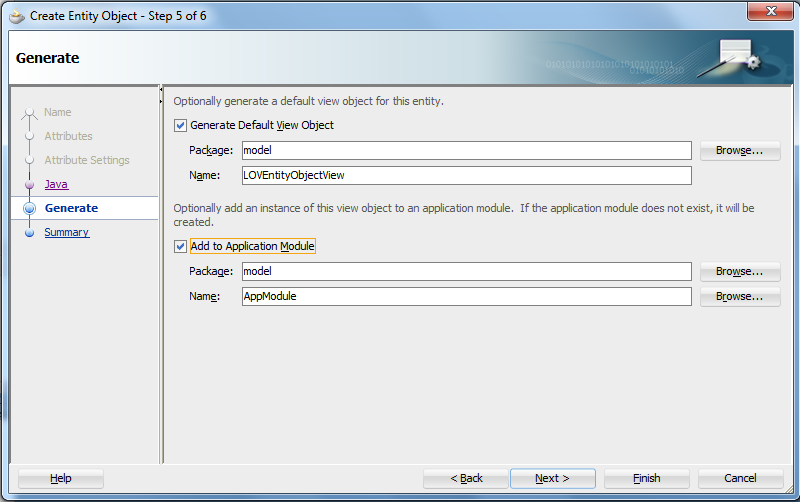The image size is (800, 502).
Task: Click the Name step in the wizard sidebar
Action: 58,112
